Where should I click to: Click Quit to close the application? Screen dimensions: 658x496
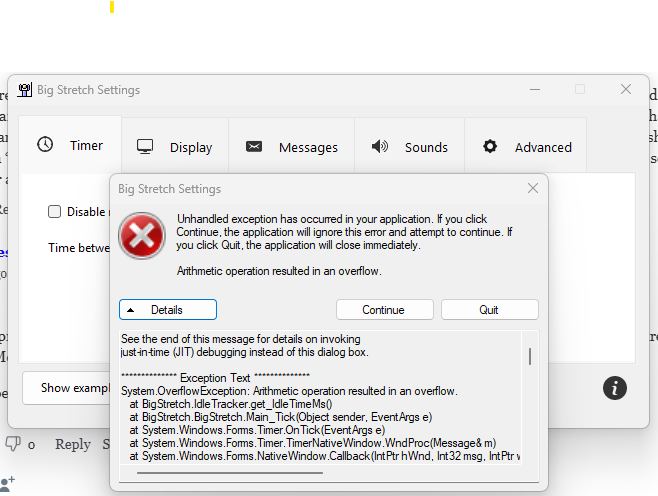point(489,310)
